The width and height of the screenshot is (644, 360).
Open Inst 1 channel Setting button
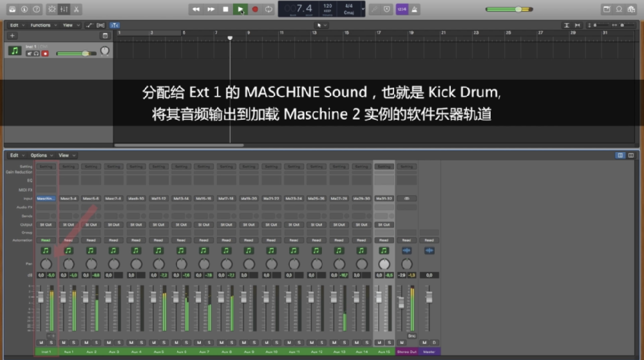click(46, 167)
